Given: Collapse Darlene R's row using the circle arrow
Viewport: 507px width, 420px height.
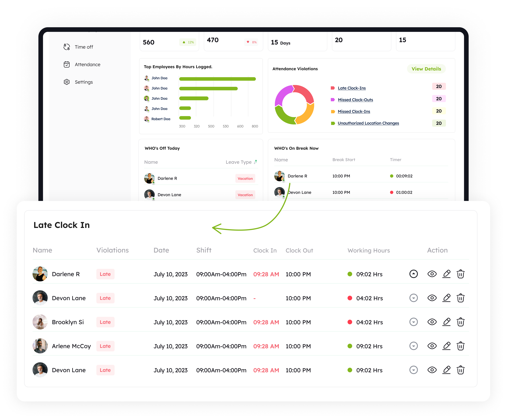Looking at the screenshot, I should (413, 274).
